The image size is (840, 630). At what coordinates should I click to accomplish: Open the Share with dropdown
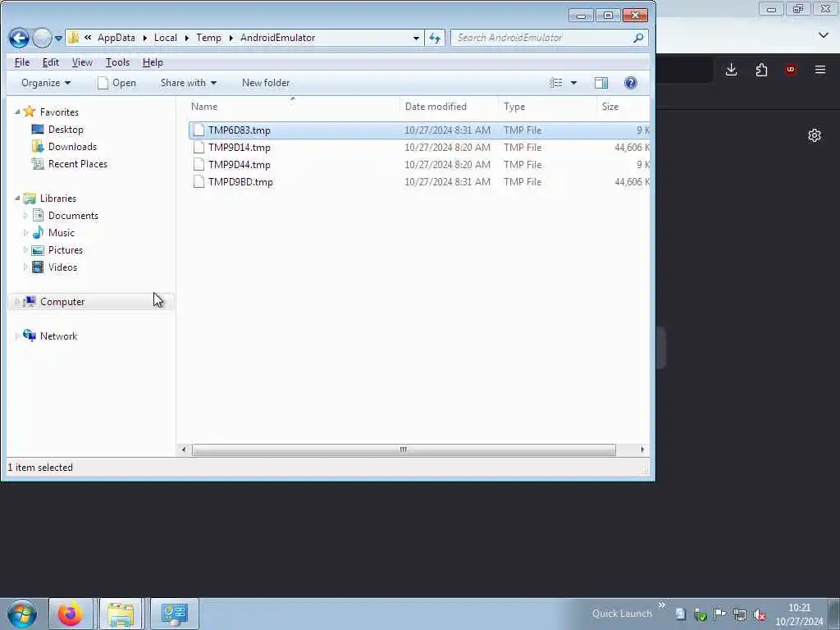(189, 83)
